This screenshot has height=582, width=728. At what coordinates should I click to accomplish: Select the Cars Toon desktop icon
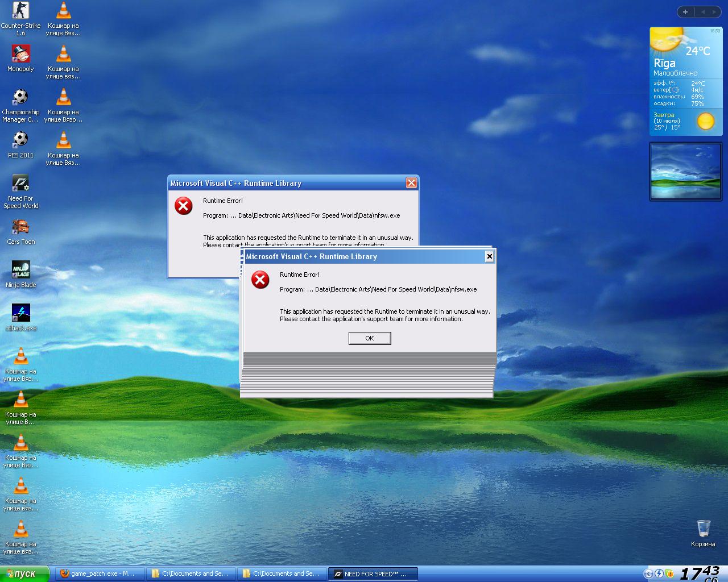20,231
